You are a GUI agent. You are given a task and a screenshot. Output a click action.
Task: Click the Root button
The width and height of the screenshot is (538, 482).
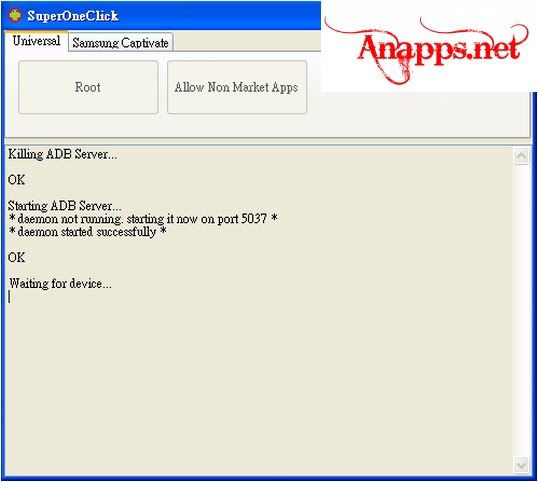(88, 87)
